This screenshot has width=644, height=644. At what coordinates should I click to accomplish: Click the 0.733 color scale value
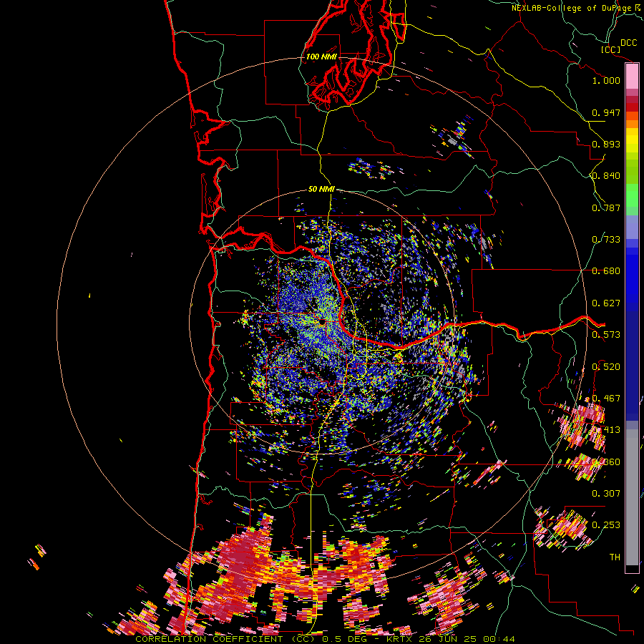click(x=606, y=240)
